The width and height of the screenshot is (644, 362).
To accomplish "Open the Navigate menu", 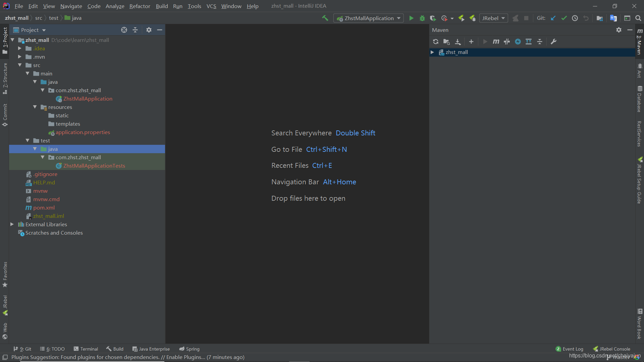I will [71, 6].
